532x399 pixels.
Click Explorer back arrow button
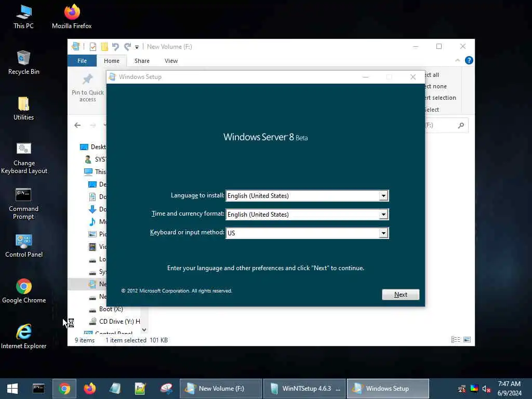[x=77, y=125]
